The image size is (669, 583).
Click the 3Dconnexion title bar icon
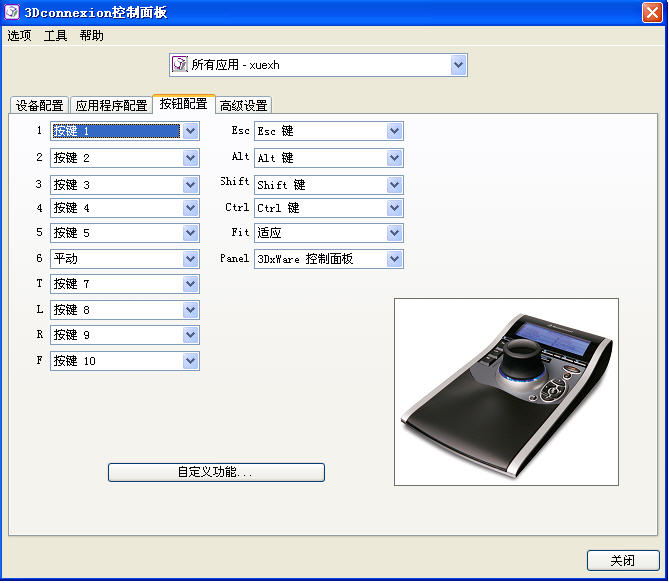12,12
